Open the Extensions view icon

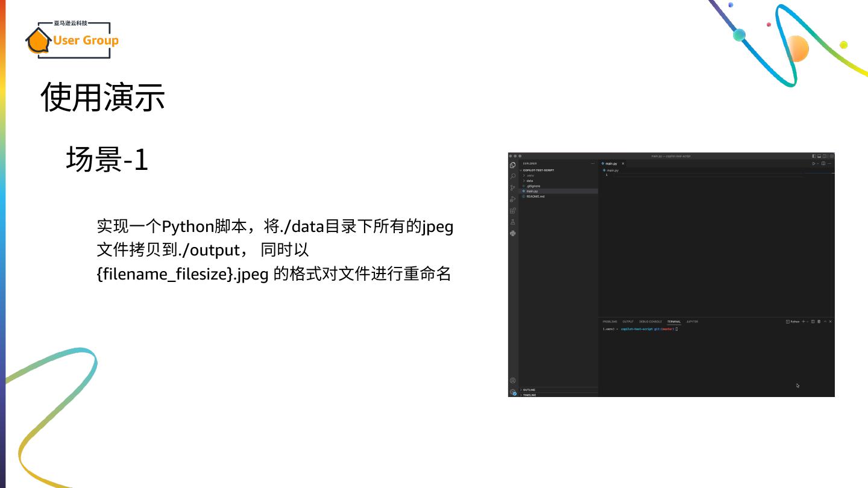tap(512, 211)
